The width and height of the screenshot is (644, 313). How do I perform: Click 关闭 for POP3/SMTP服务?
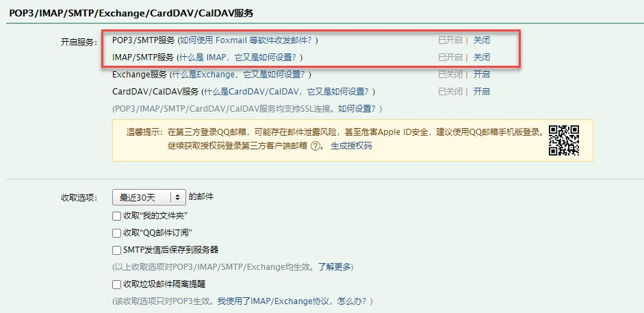click(482, 40)
